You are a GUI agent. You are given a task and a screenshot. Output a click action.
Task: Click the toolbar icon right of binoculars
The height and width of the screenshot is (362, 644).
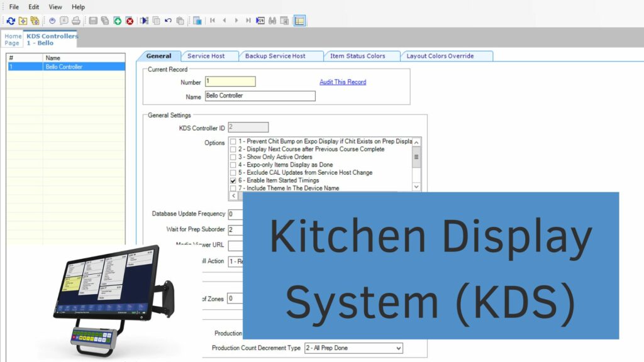point(284,21)
